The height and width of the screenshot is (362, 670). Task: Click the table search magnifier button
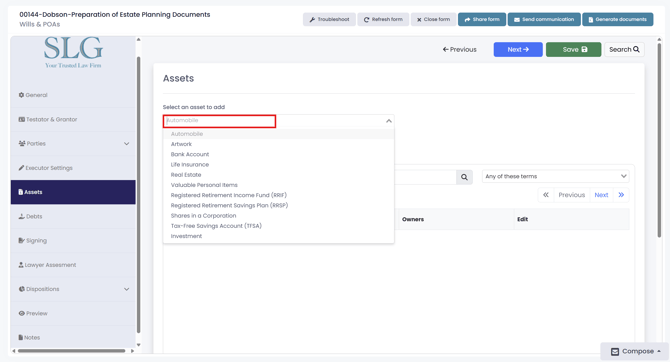[464, 177]
